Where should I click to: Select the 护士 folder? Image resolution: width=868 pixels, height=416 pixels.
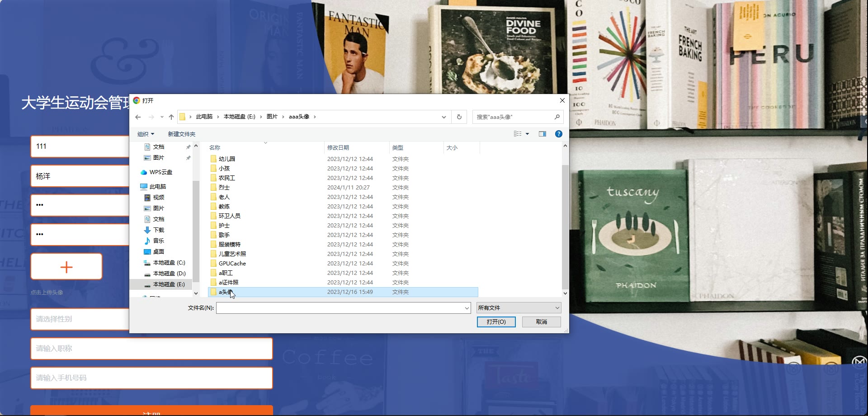pyautogui.click(x=224, y=225)
